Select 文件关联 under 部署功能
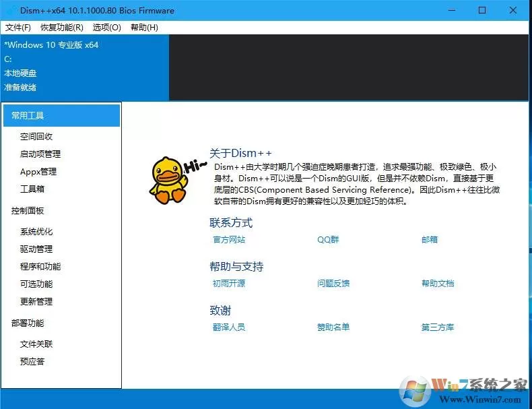Viewport: 532px width, 409px height. pos(36,344)
